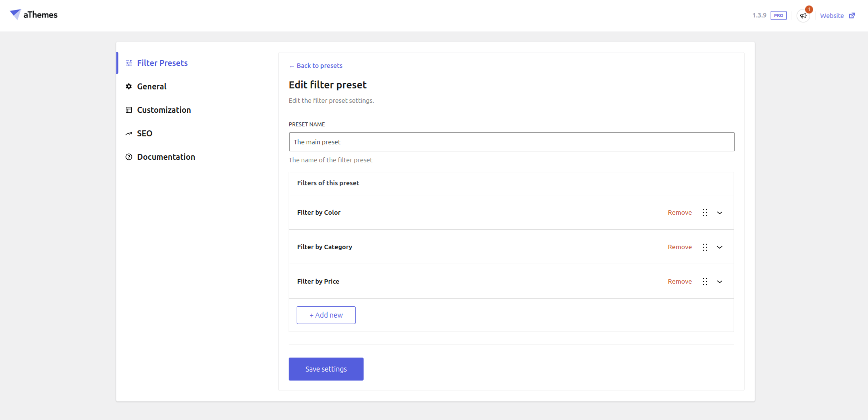Remove the Filter by Price filter
Screen dimensions: 868x420
(x=680, y=282)
